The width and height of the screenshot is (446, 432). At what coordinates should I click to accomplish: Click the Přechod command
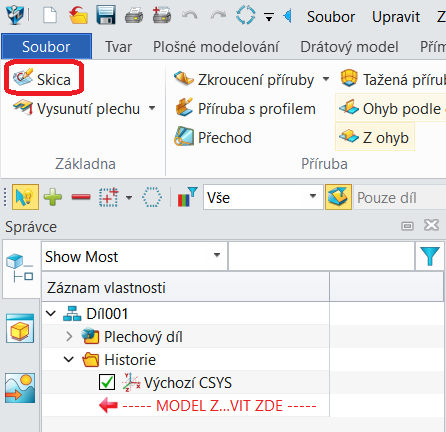click(213, 137)
